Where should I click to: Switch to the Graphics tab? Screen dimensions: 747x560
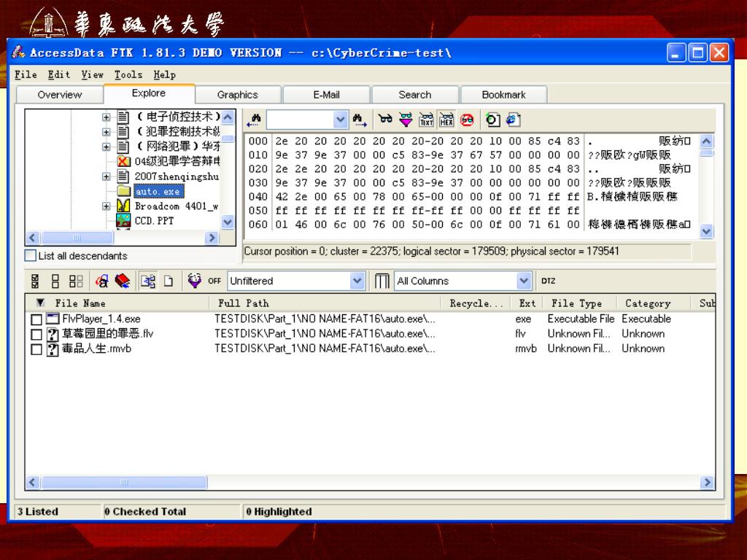[x=237, y=94]
